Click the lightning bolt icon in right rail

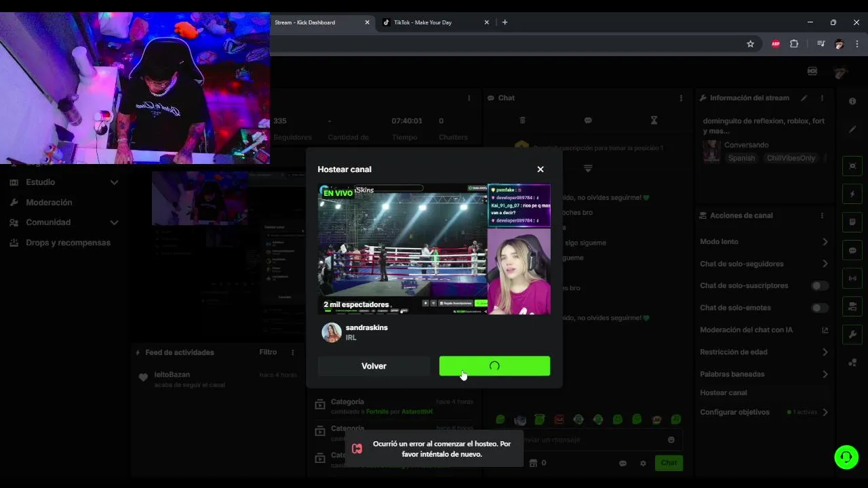click(x=852, y=195)
